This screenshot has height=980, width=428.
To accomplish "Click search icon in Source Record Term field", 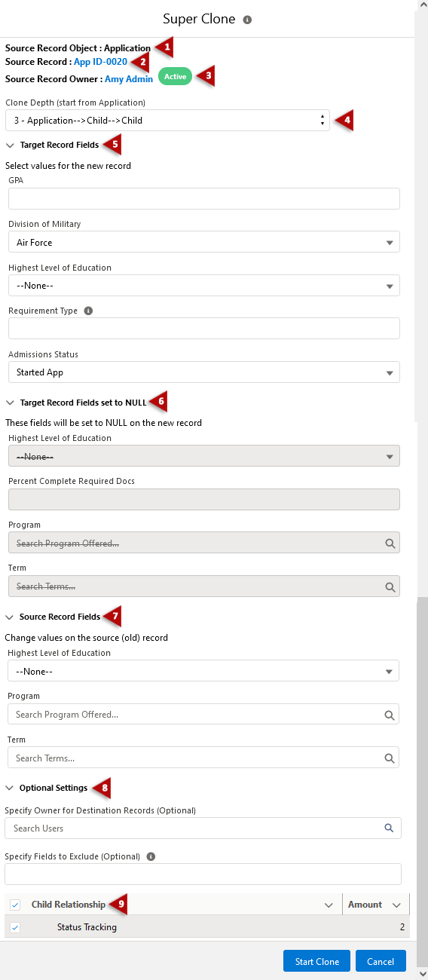I will (x=389, y=758).
